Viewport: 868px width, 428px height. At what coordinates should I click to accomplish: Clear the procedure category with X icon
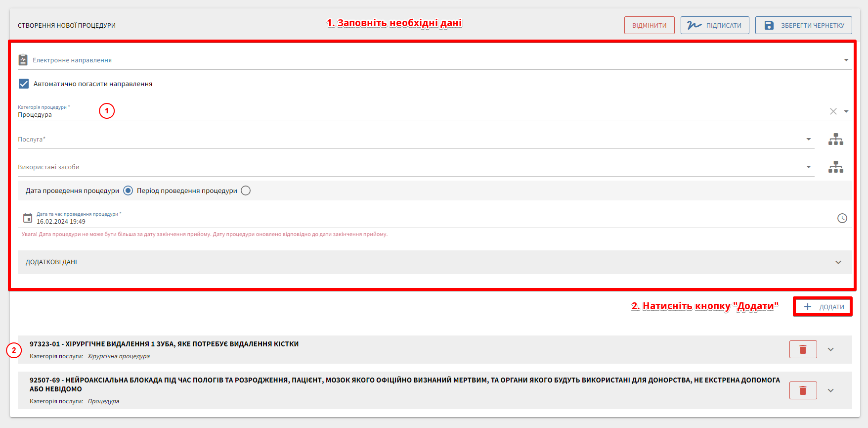833,111
